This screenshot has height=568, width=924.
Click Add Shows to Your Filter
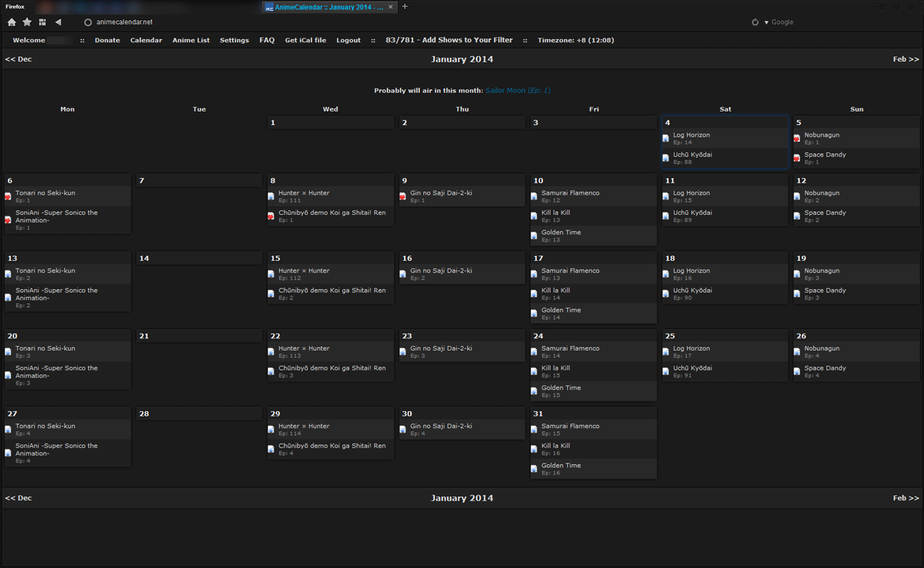click(449, 40)
